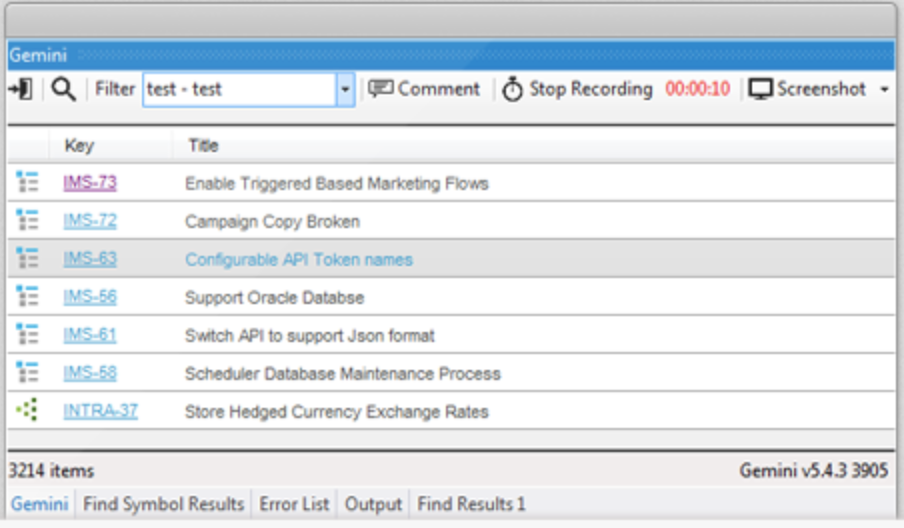Switch to the Gemini bottom tab

(x=39, y=504)
